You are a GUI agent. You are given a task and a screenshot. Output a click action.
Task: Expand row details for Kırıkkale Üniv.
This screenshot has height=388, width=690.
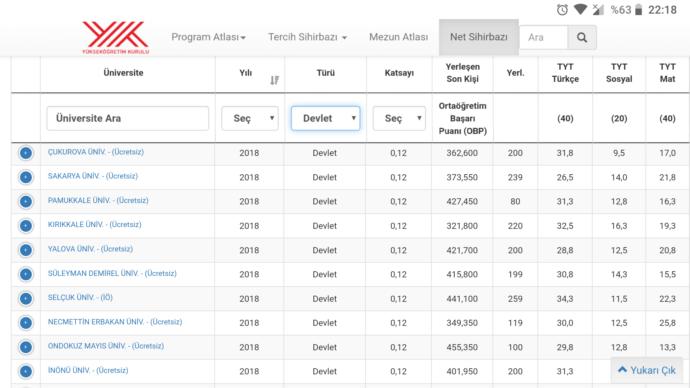click(26, 226)
